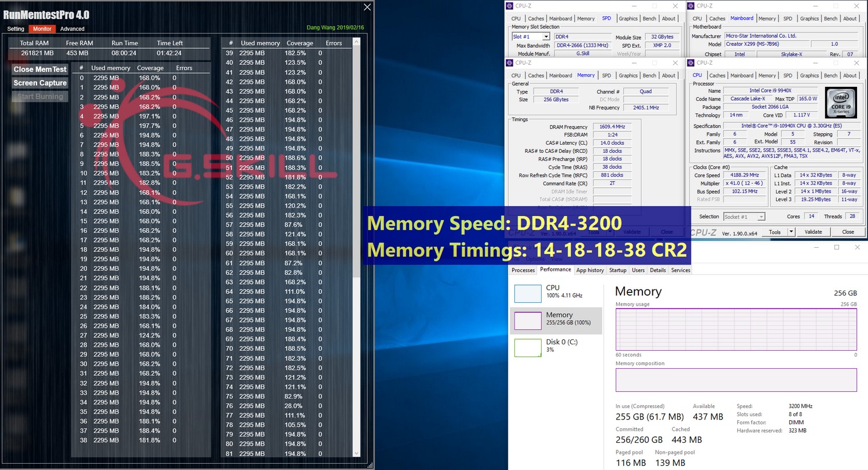The width and height of the screenshot is (868, 470).
Task: Select the CPU graph thumbnail in Task Manager
Action: [x=527, y=293]
